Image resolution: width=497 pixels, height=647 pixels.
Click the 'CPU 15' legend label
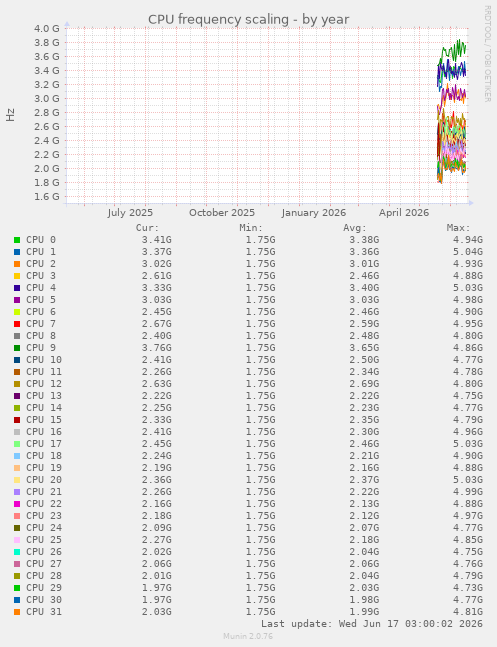point(44,419)
